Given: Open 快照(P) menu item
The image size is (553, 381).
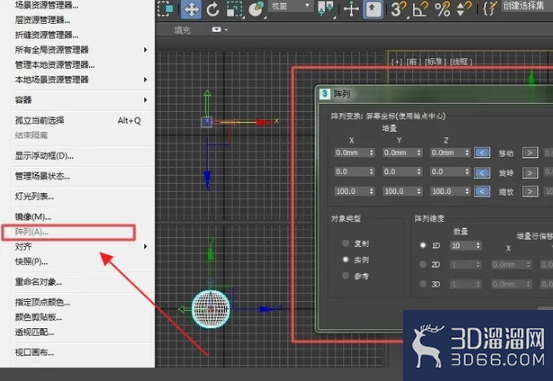Looking at the screenshot, I should [31, 261].
